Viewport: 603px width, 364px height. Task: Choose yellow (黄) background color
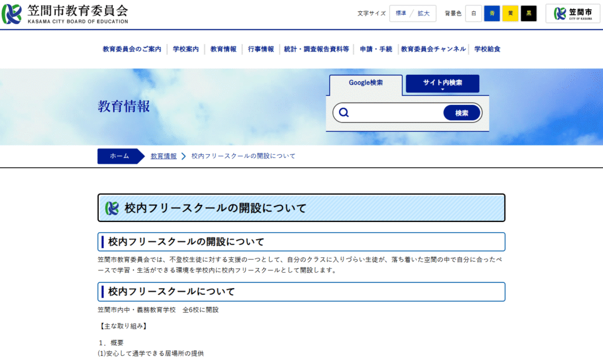[x=510, y=14]
